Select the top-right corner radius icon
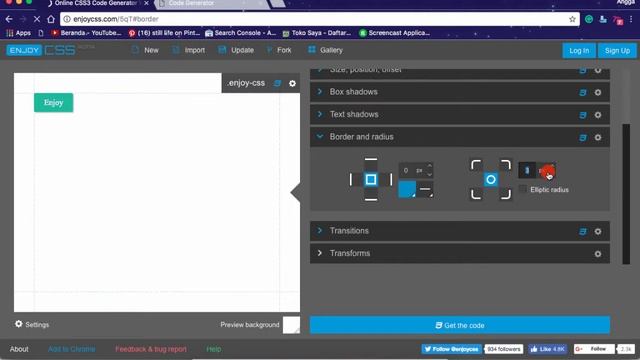The width and height of the screenshot is (640, 360). pyautogui.click(x=505, y=165)
